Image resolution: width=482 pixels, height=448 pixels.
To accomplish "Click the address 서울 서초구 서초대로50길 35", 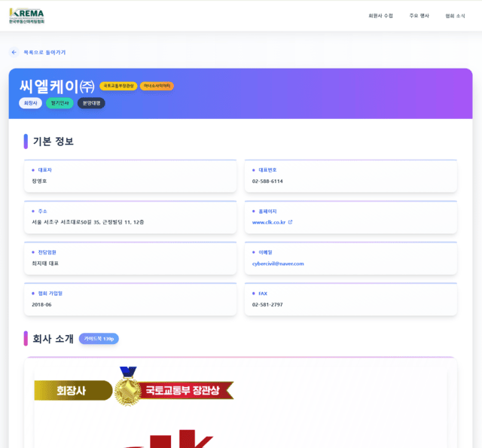I will pos(88,222).
